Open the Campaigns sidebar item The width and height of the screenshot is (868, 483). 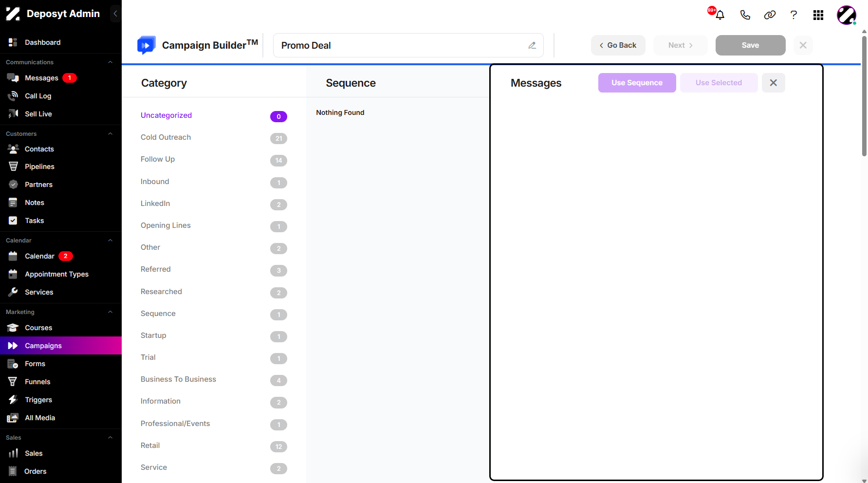(x=61, y=346)
